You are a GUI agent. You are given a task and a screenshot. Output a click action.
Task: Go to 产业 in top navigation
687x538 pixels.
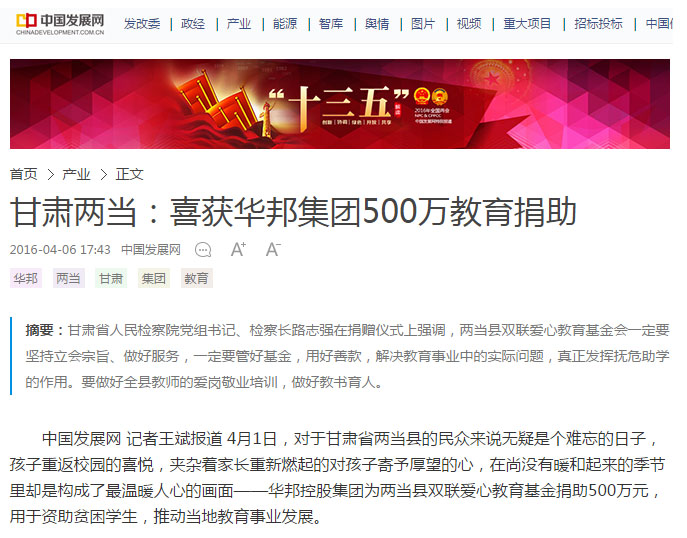click(239, 23)
